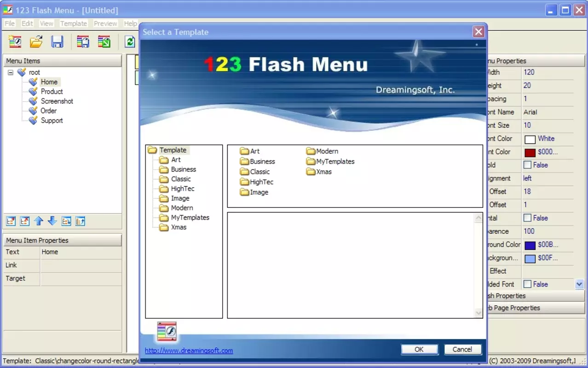The width and height of the screenshot is (588, 368).
Task: Collapse the Menu Properties panel header
Action: point(536,61)
